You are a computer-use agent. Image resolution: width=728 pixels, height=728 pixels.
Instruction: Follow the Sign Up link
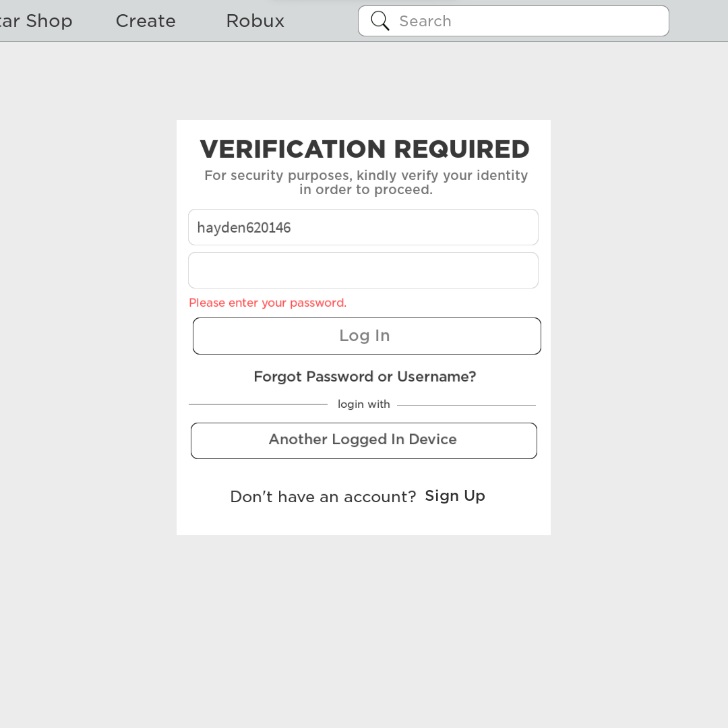455,496
